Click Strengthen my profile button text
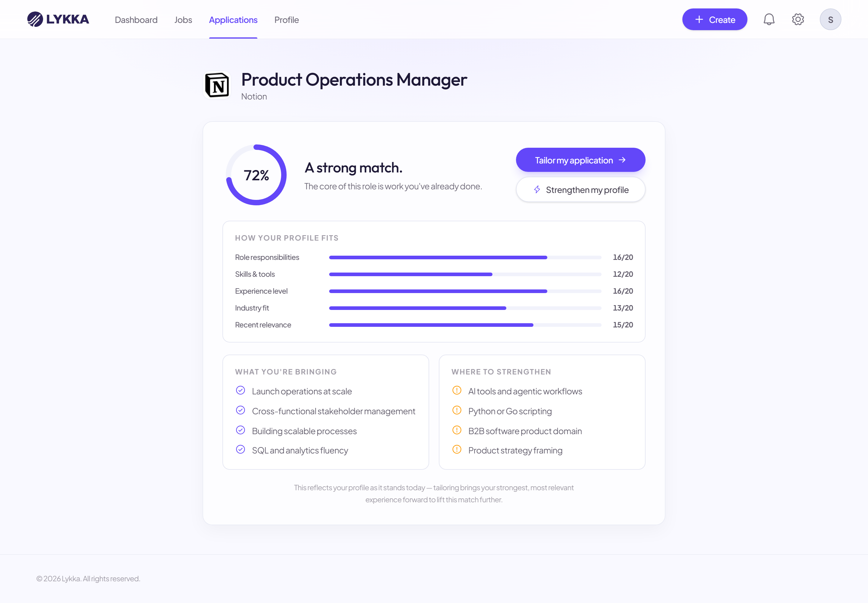Image resolution: width=868 pixels, height=603 pixels. coord(587,190)
